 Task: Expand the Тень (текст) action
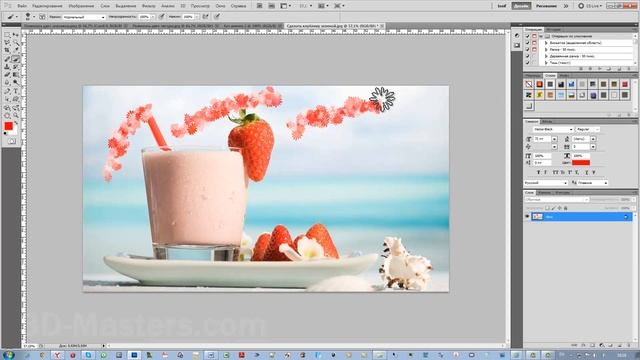pyautogui.click(x=546, y=63)
